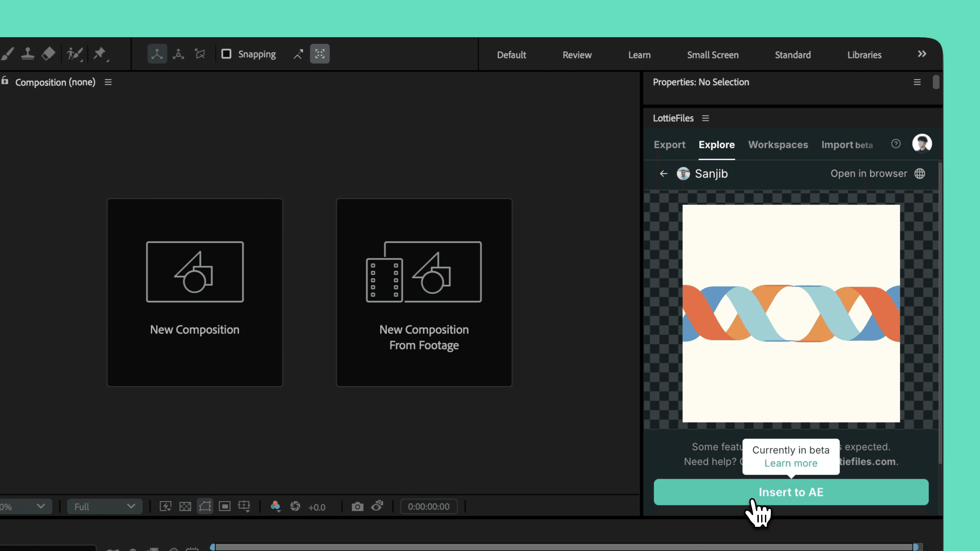980x551 pixels.
Task: Open the LottieFiles panel menu
Action: [706, 118]
